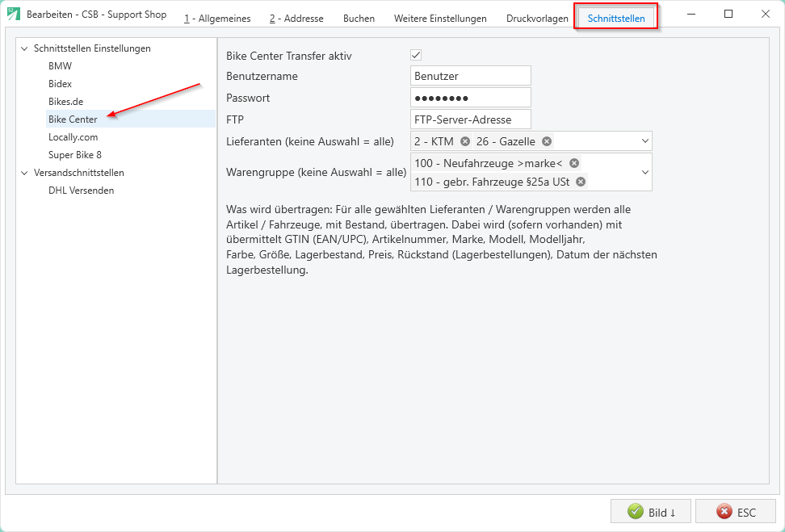This screenshot has width=785, height=532.
Task: Collapse Versandschnittstellen tree node
Action: tap(24, 173)
